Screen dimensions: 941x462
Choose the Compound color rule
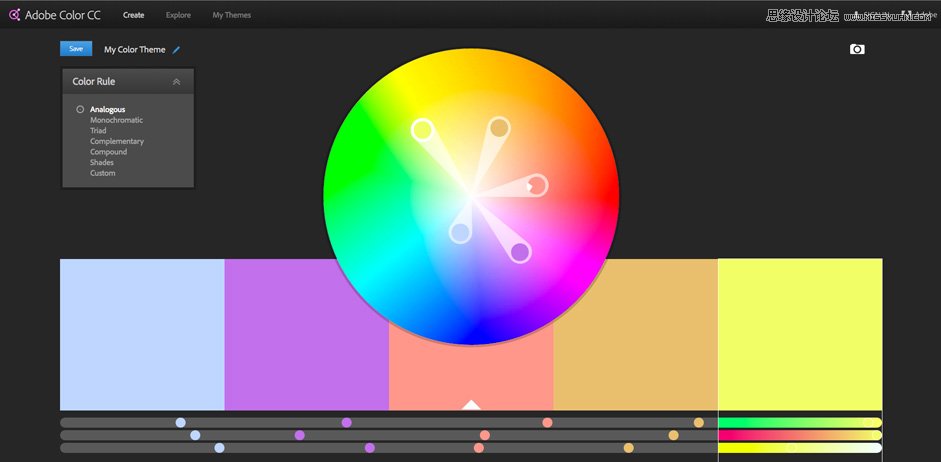[109, 152]
